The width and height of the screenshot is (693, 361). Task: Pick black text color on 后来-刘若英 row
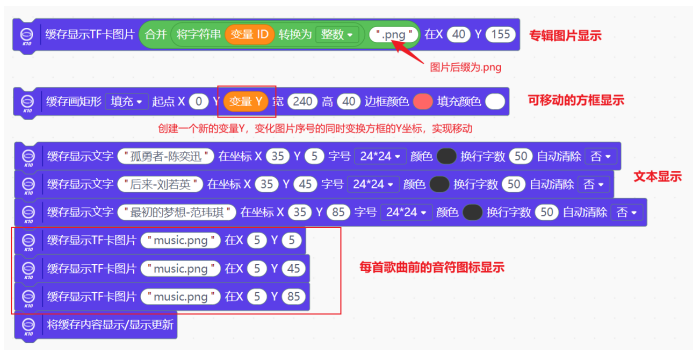(439, 184)
